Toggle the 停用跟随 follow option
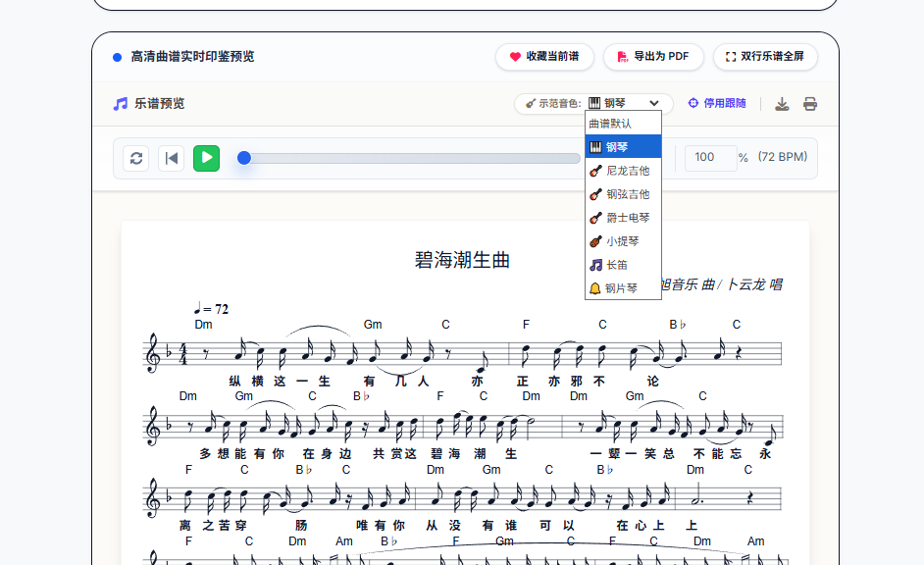924x565 pixels. click(717, 103)
